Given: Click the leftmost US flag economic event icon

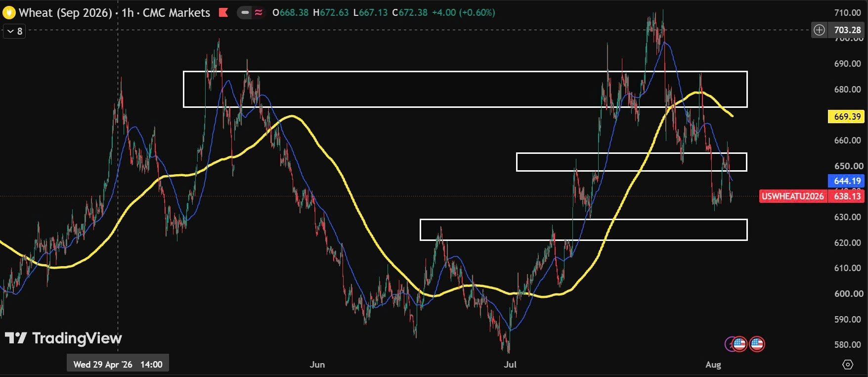Looking at the screenshot, I should (x=739, y=344).
